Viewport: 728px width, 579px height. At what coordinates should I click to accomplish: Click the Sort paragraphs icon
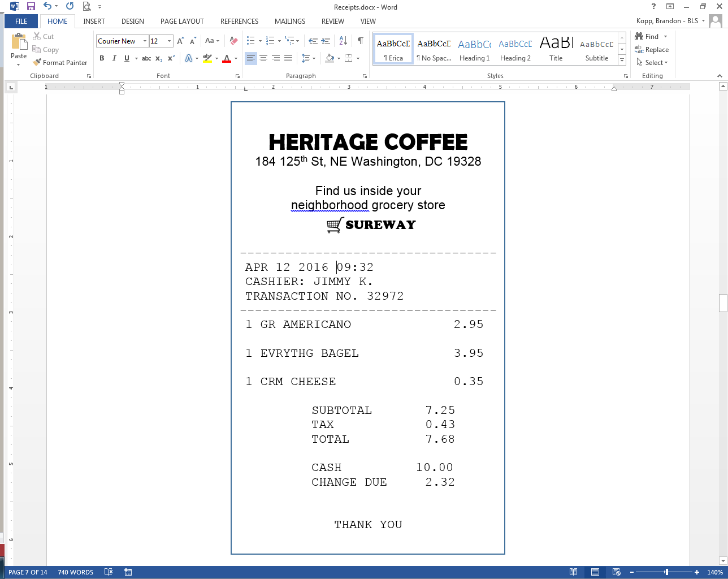tap(343, 41)
